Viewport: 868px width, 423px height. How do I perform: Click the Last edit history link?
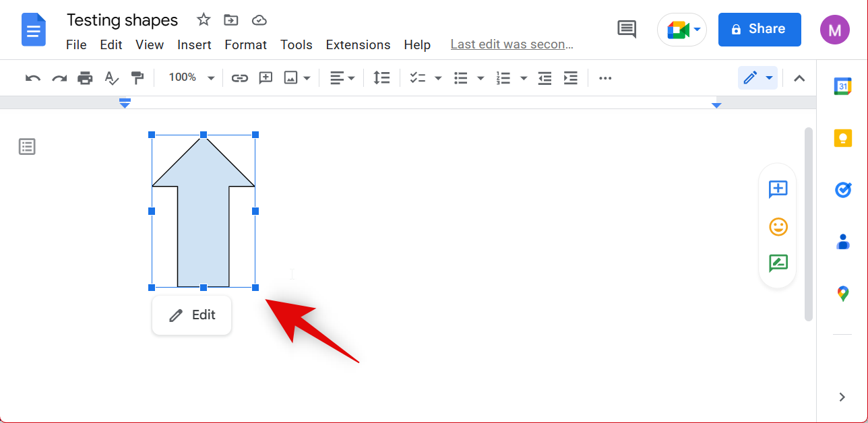point(511,45)
